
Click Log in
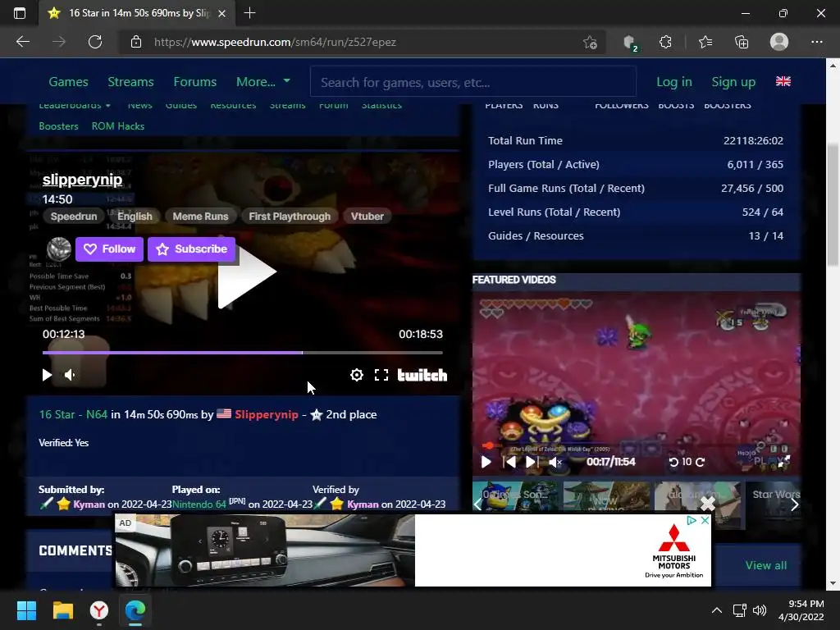point(674,82)
